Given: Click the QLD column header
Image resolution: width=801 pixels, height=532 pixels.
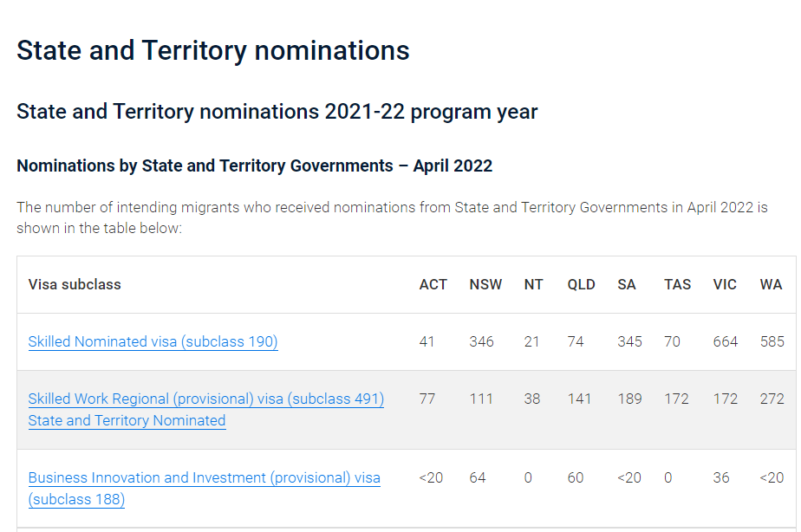Looking at the screenshot, I should [581, 284].
